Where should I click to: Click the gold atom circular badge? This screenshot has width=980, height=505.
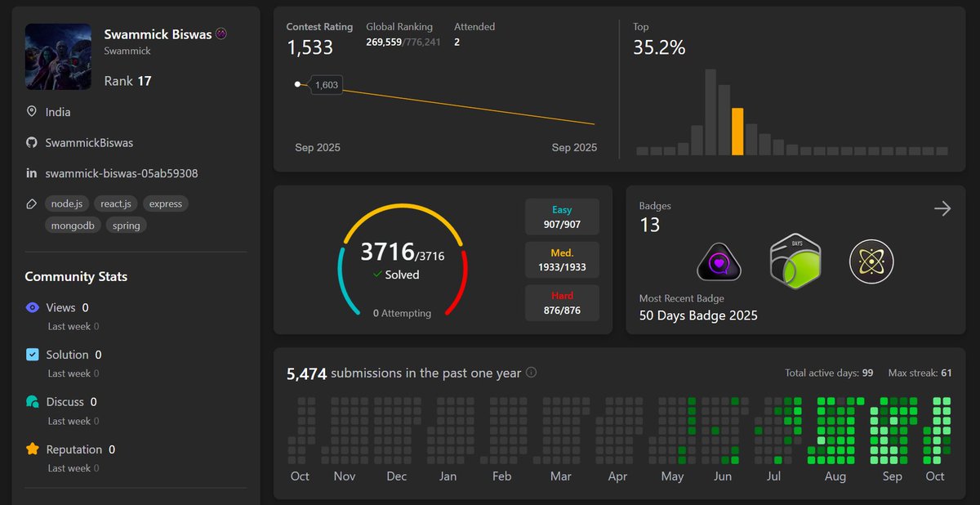click(x=871, y=261)
